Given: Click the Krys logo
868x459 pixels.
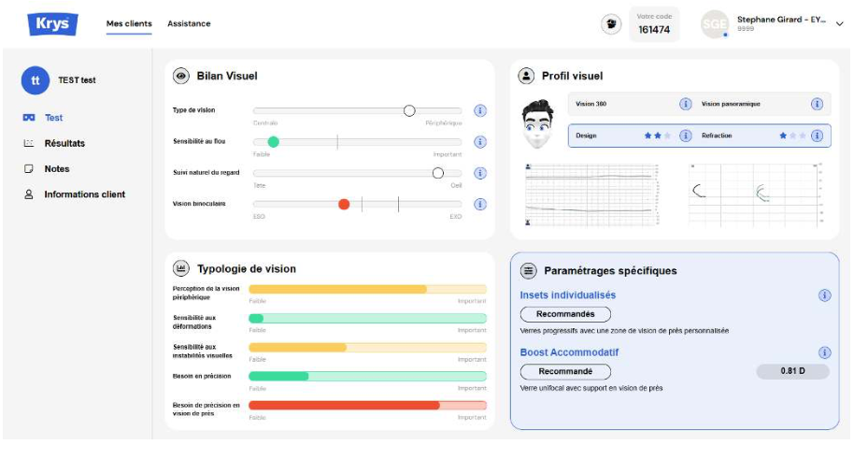Looking at the screenshot, I should click(x=52, y=23).
